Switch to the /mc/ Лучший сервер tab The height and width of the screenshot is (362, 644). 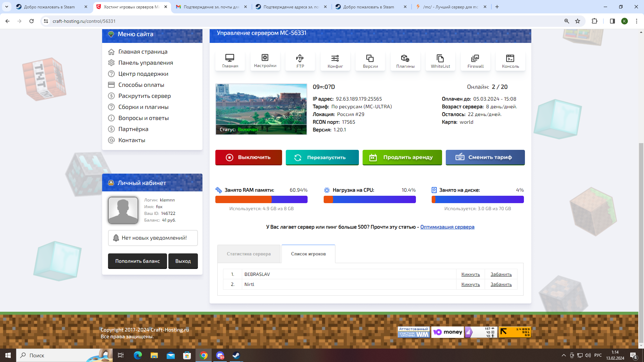click(x=451, y=7)
